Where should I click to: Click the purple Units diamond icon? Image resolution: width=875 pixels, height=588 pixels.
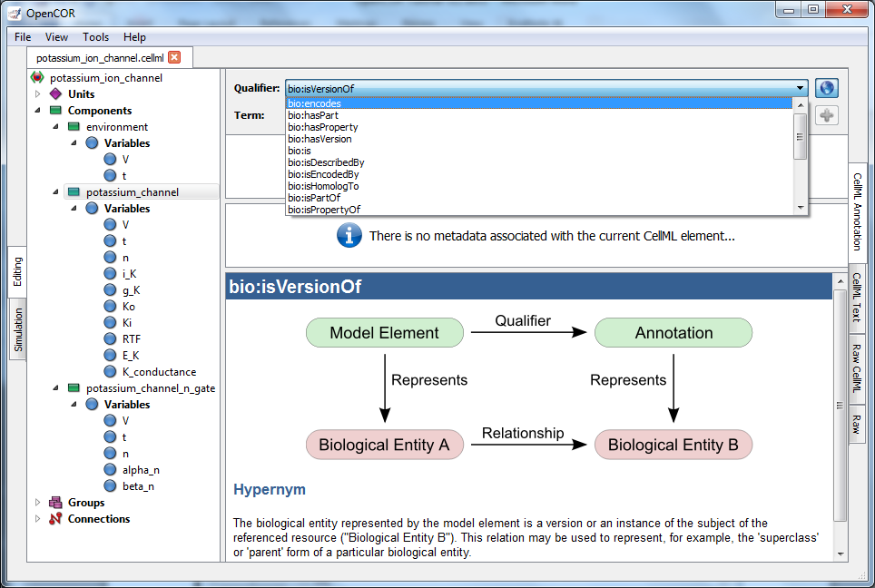click(x=55, y=93)
